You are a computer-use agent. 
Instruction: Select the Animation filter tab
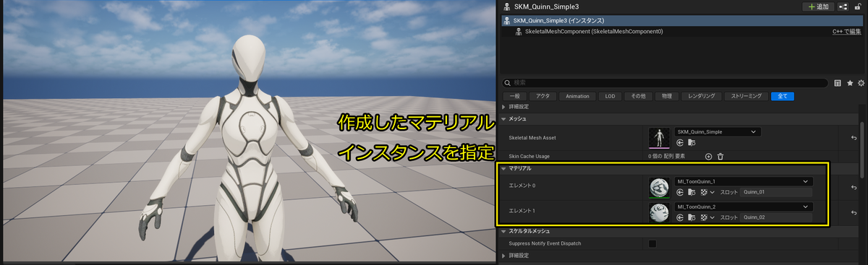[x=578, y=96]
